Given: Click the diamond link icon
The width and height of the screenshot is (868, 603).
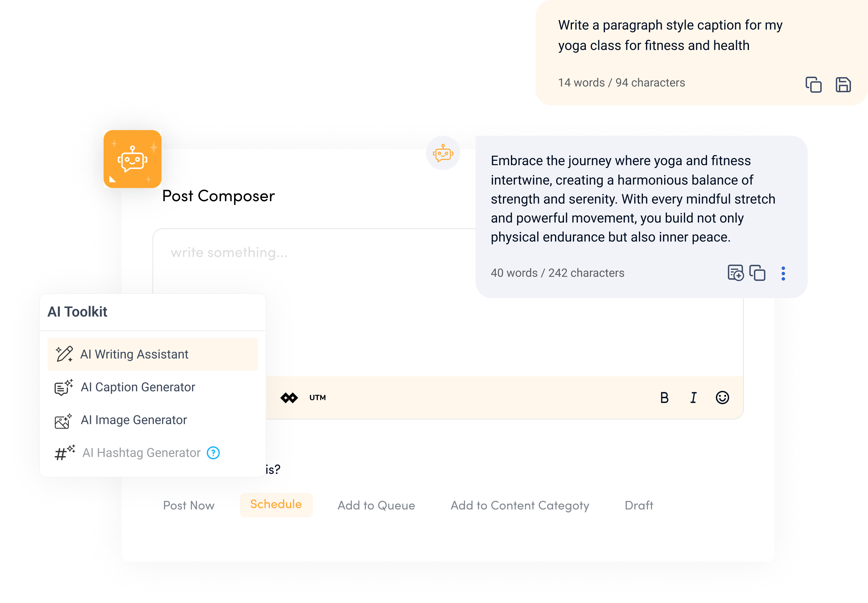Looking at the screenshot, I should coord(289,397).
